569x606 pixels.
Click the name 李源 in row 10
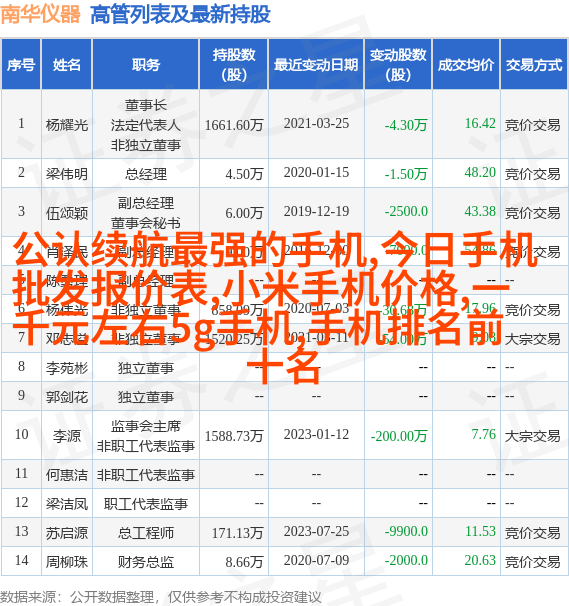[x=67, y=436]
